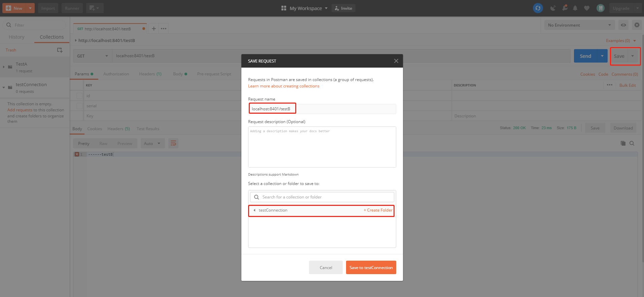Open the Send dropdown arrow
Image resolution: width=644 pixels, height=297 pixels.
click(602, 56)
